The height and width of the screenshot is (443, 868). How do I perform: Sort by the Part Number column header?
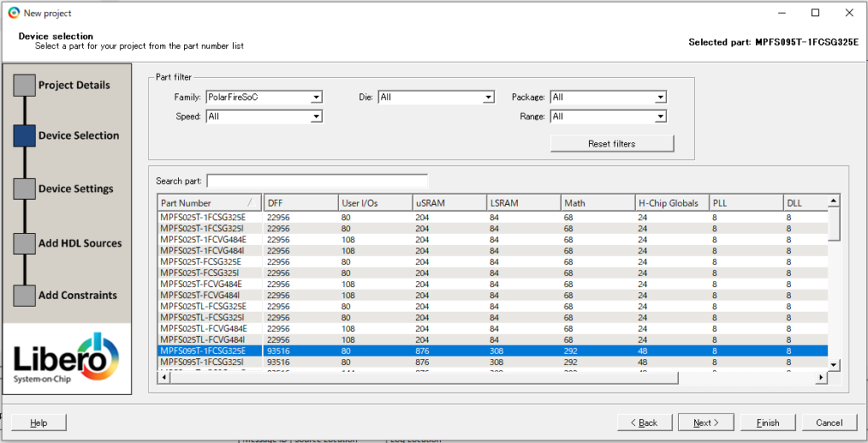coord(203,203)
